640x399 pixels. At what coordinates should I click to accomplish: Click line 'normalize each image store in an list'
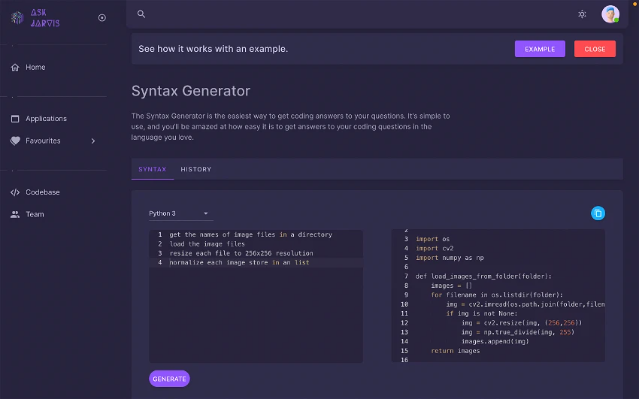[239, 263]
